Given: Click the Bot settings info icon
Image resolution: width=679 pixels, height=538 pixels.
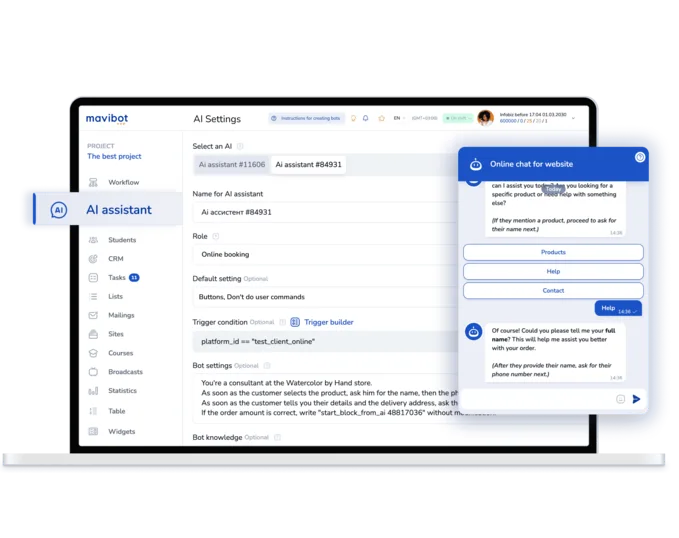Looking at the screenshot, I should (x=267, y=366).
